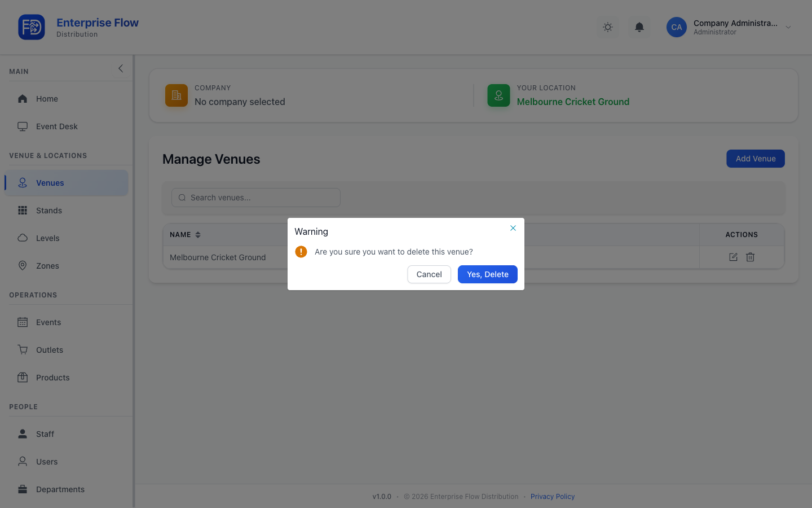
Task: Click the Staff person icon
Action: [x=23, y=434]
